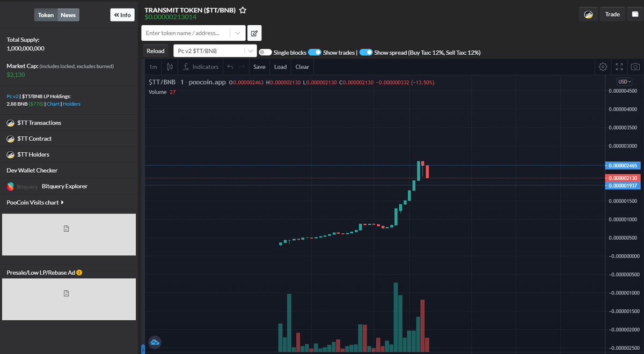
Task: Click the upper ad banner placeholder
Action: [x=69, y=235]
